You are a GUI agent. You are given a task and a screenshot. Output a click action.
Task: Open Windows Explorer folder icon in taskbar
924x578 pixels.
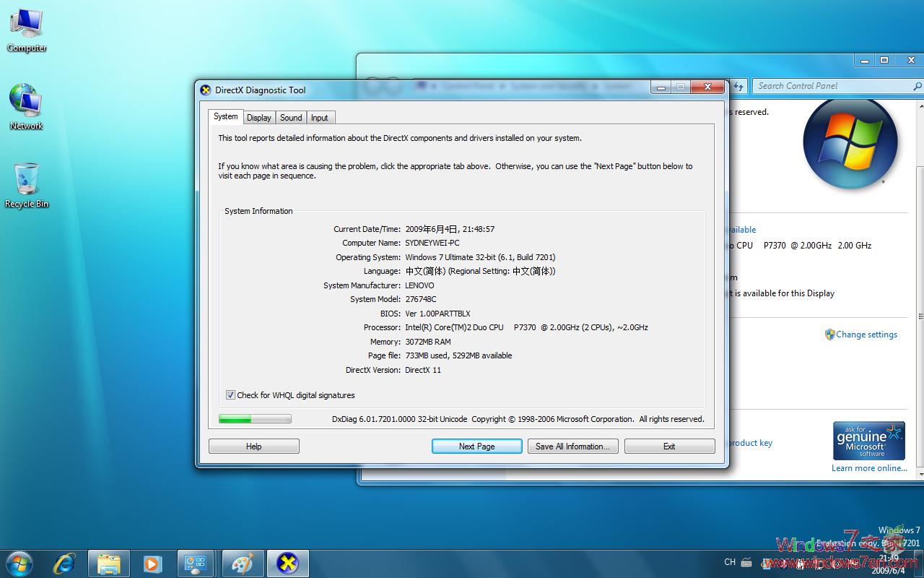(109, 564)
